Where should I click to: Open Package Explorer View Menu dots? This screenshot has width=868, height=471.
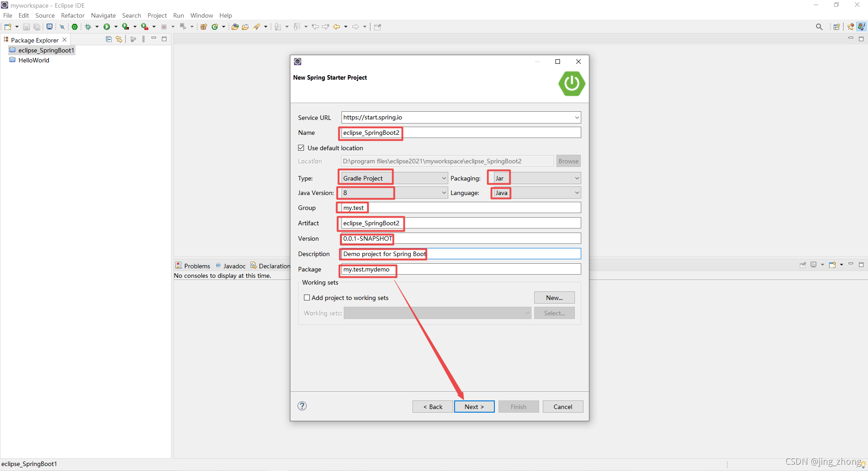(x=143, y=39)
